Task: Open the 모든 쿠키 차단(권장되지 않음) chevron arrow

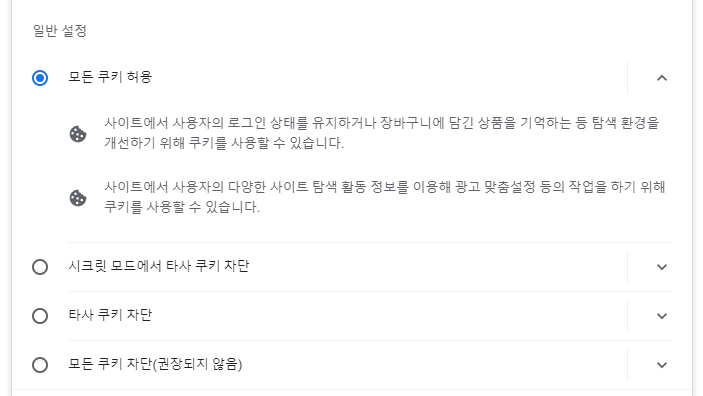Action: (662, 365)
